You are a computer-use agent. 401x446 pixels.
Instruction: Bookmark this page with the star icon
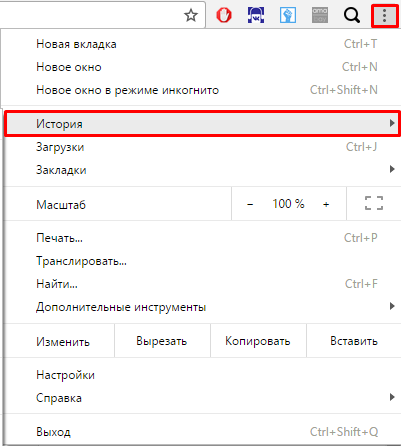point(191,15)
